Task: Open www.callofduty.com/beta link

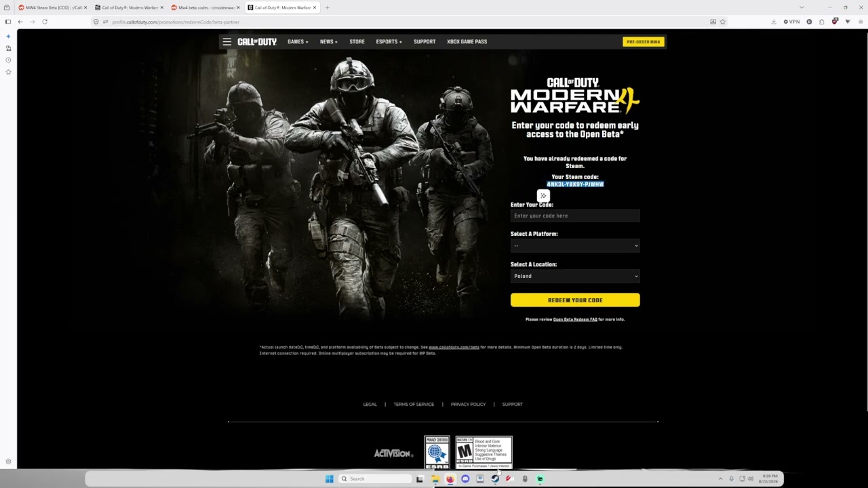Action: [x=454, y=347]
